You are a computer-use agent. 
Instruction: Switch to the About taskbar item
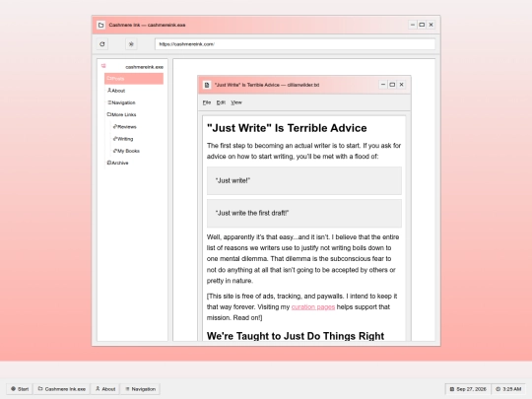click(105, 389)
